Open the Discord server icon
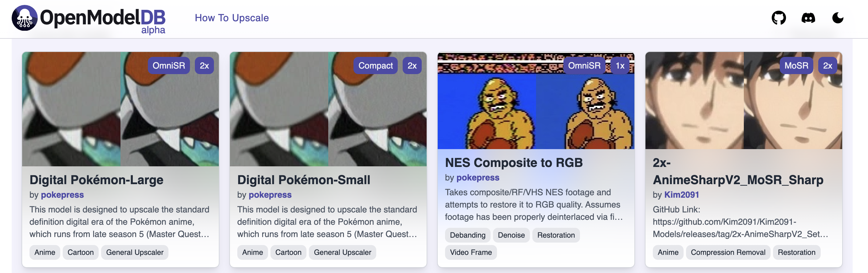 coord(808,18)
